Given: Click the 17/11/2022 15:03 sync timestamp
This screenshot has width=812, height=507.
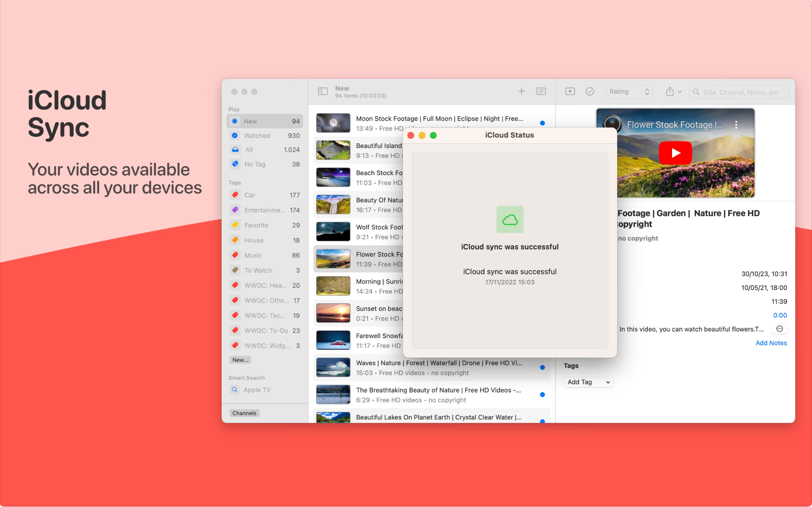Looking at the screenshot, I should (510, 282).
